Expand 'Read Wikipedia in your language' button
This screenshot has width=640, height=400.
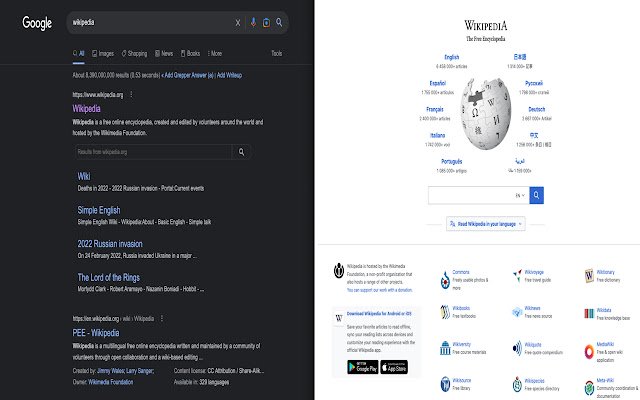pos(486,224)
